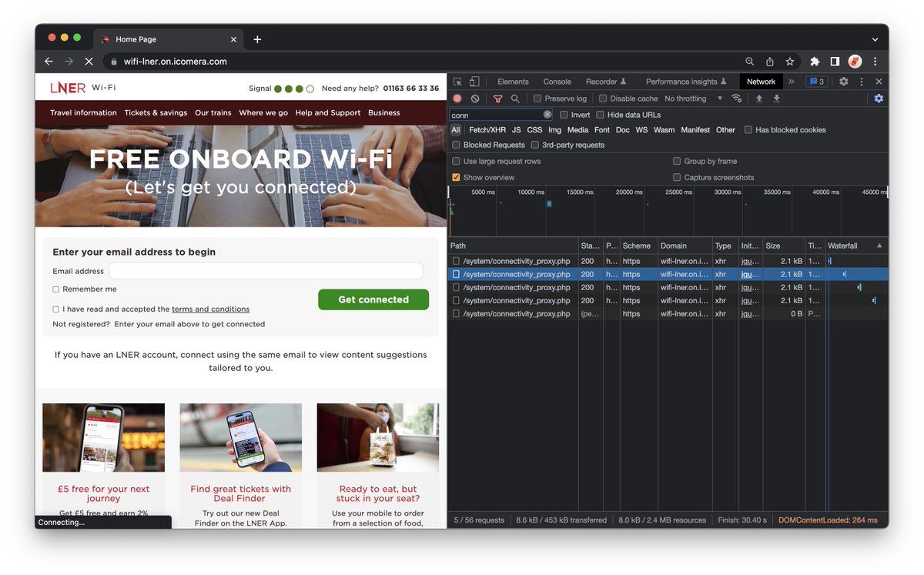Enable Use large request rows
Screen dimensions: 924x575
pyautogui.click(x=456, y=162)
